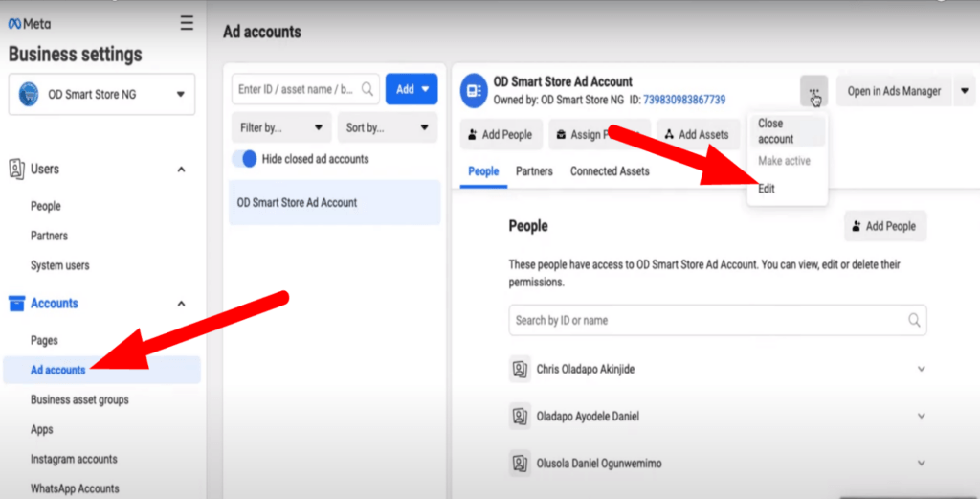Focus the Search by ID or name field
The image size is (980, 499).
(718, 320)
